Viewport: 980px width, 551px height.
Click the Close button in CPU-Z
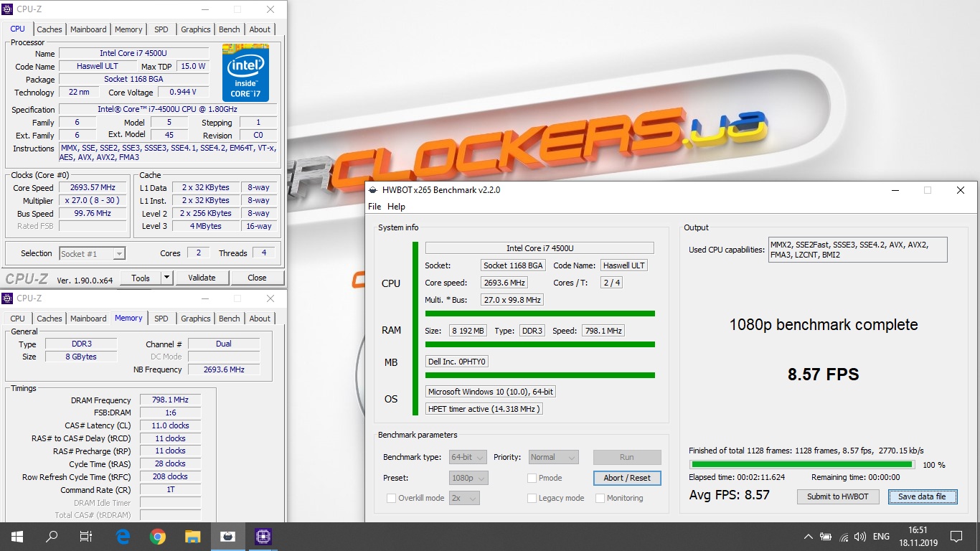tap(257, 278)
